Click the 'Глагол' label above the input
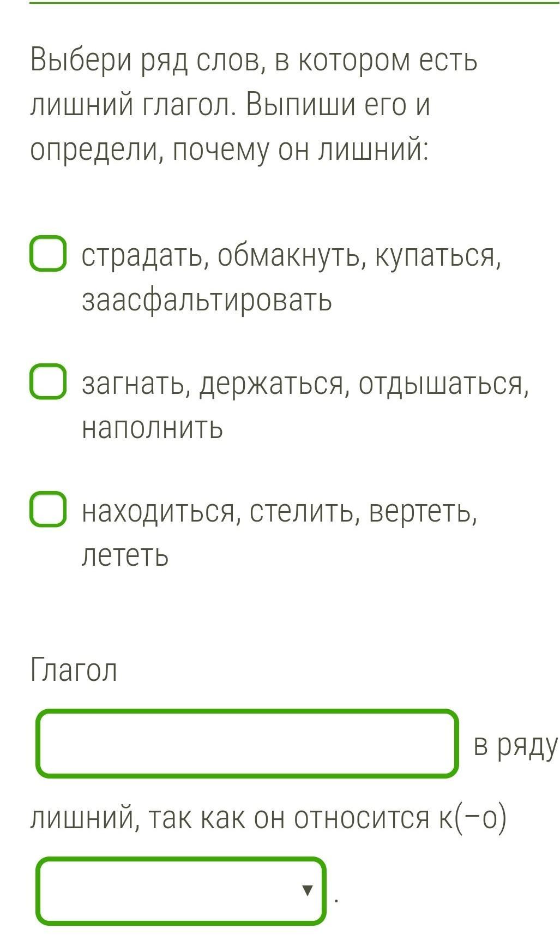This screenshot has height=940, width=560. click(74, 669)
